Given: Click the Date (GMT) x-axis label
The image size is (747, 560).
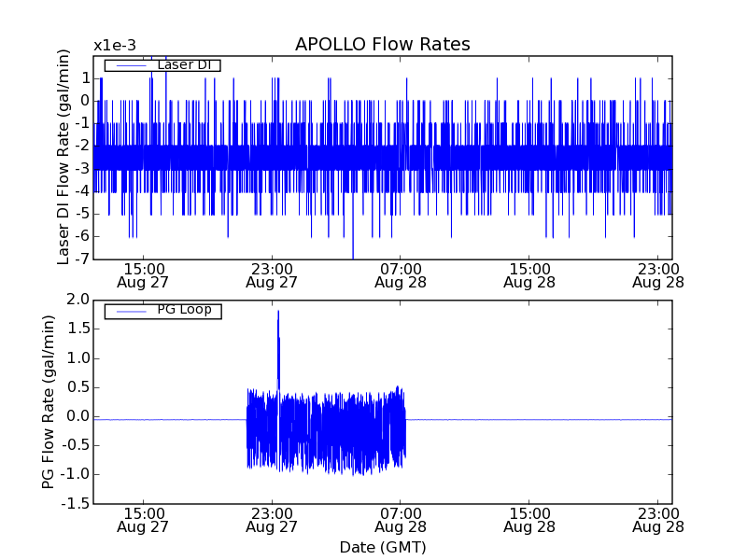Looking at the screenshot, I should click(382, 547).
